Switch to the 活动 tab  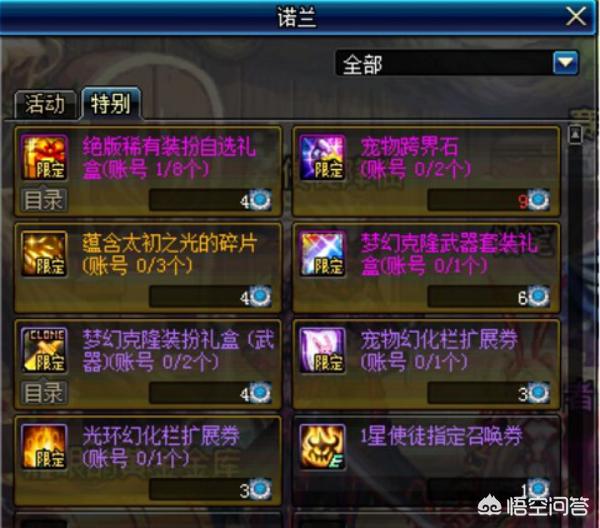coord(46,105)
